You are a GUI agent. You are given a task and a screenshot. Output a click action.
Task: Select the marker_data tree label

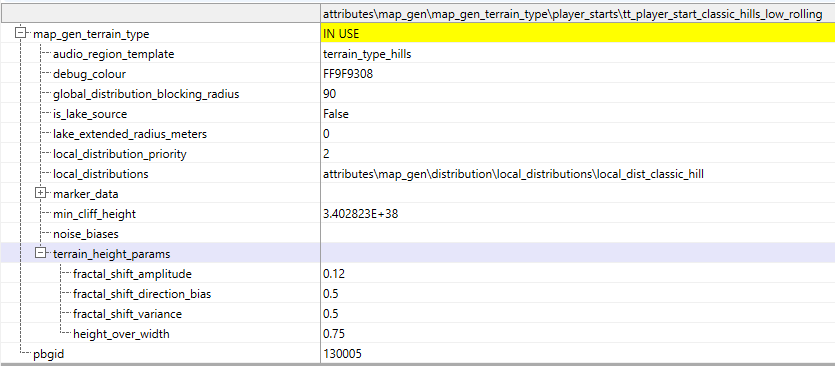[x=86, y=194]
